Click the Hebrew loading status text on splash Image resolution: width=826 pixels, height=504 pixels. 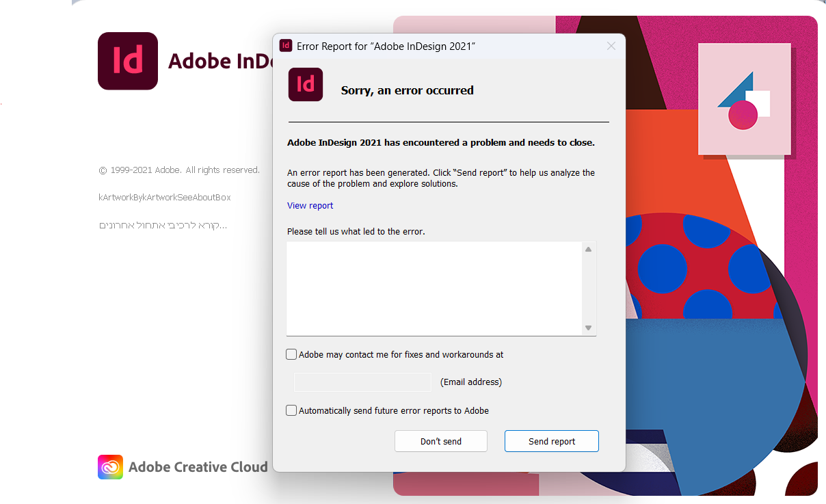coord(163,225)
